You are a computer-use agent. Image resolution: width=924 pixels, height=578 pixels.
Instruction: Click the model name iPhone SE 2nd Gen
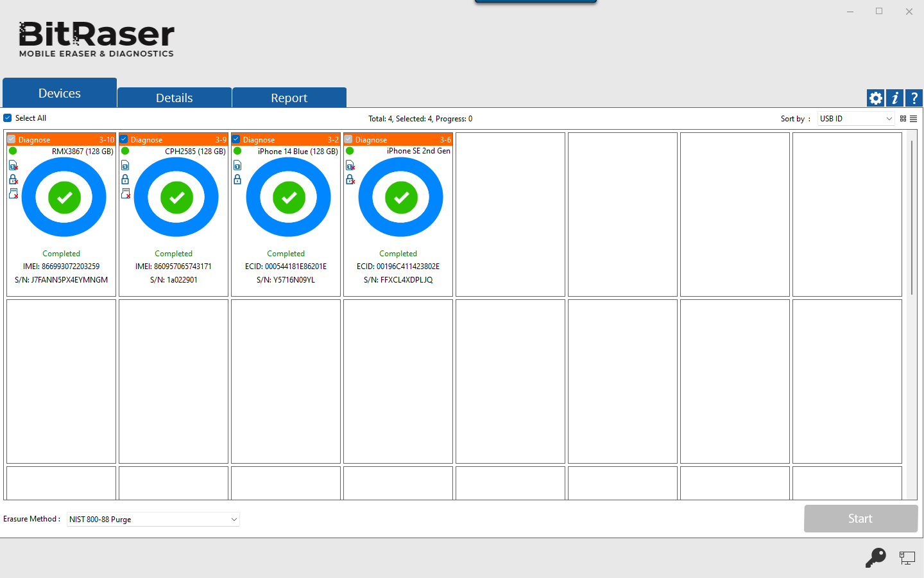click(418, 151)
